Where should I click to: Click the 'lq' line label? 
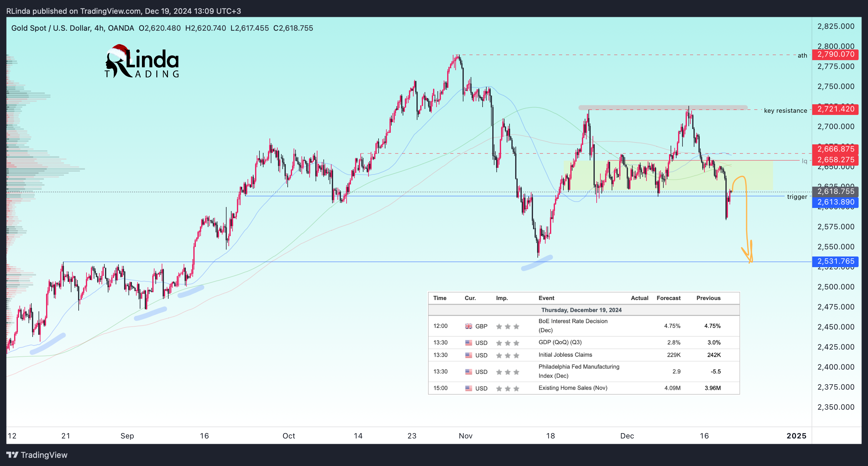click(804, 161)
